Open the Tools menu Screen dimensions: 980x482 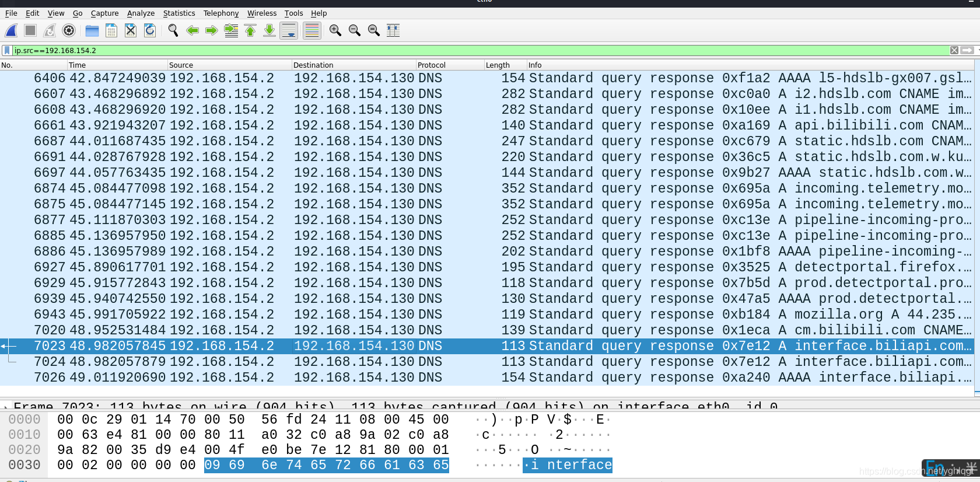(294, 13)
